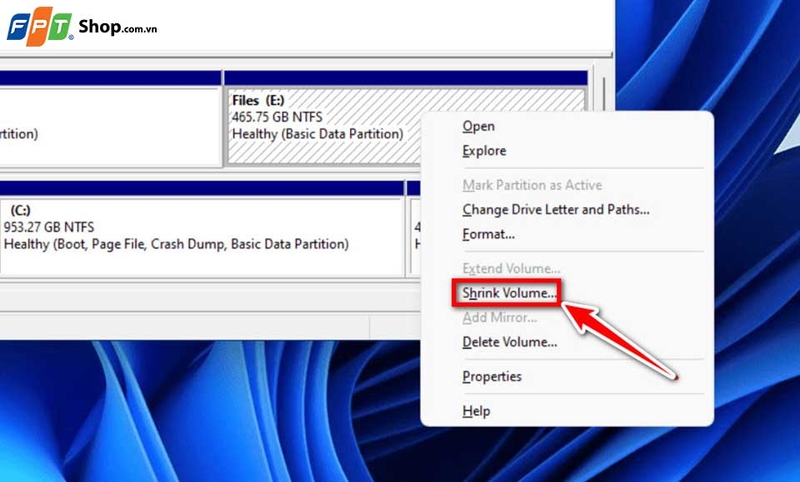The height and width of the screenshot is (482, 800).
Task: Choose Delete Volume... from the menu
Action: (509, 342)
